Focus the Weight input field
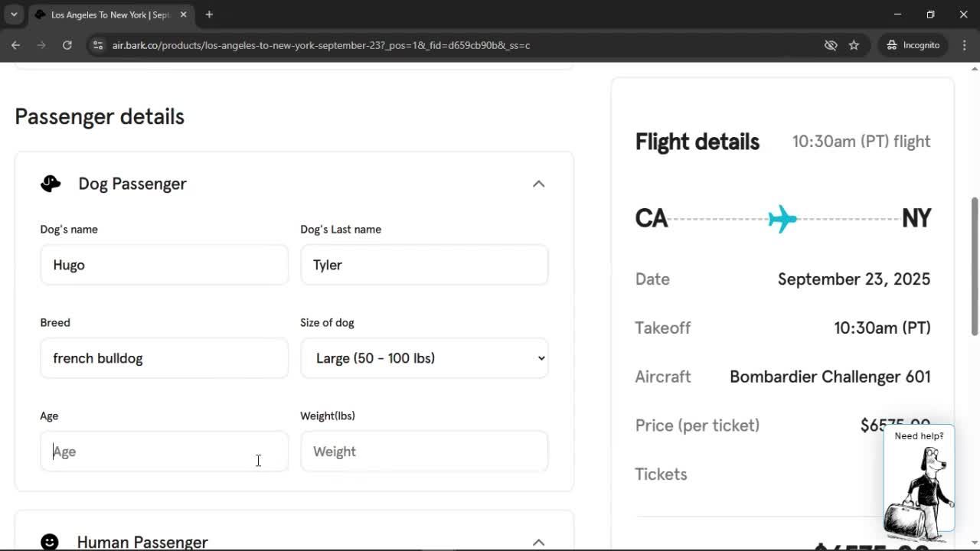The image size is (980, 551). point(424,452)
